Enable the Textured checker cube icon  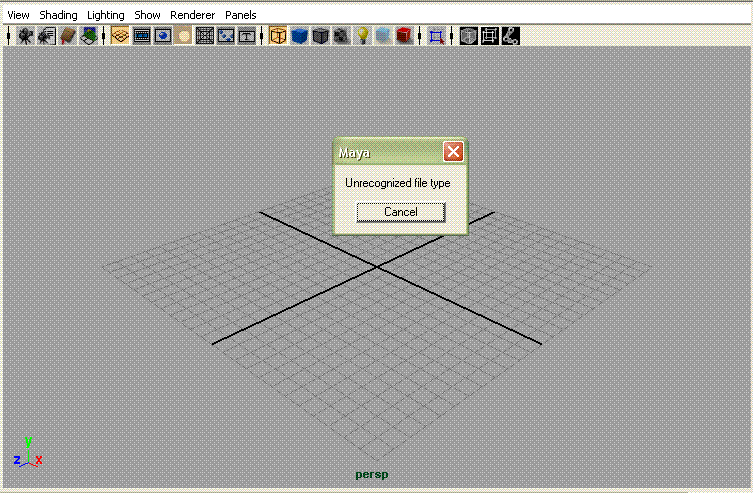tap(341, 36)
